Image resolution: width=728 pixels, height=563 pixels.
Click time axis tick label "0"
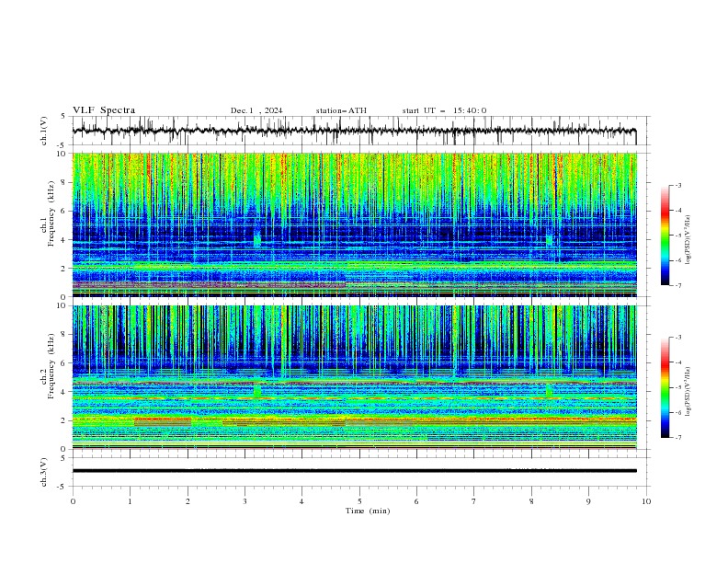73,501
